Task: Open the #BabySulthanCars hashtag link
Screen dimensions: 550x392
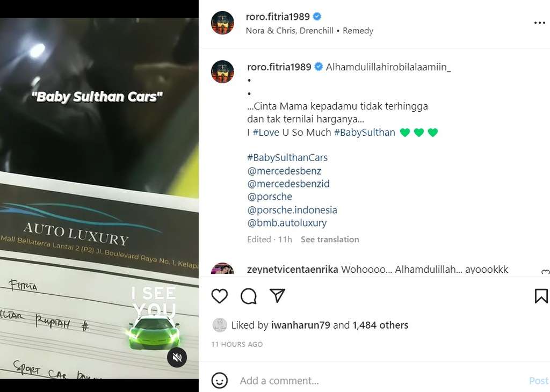Action: [x=287, y=158]
